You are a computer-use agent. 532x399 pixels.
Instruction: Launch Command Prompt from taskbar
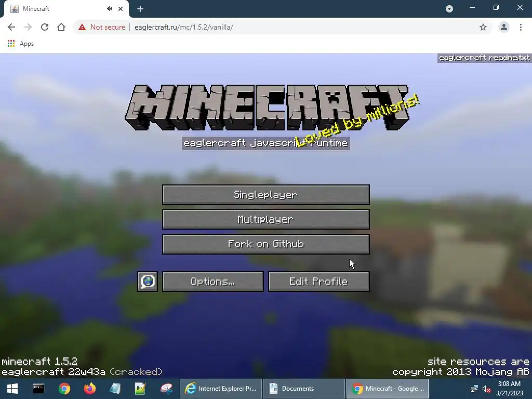(38, 389)
